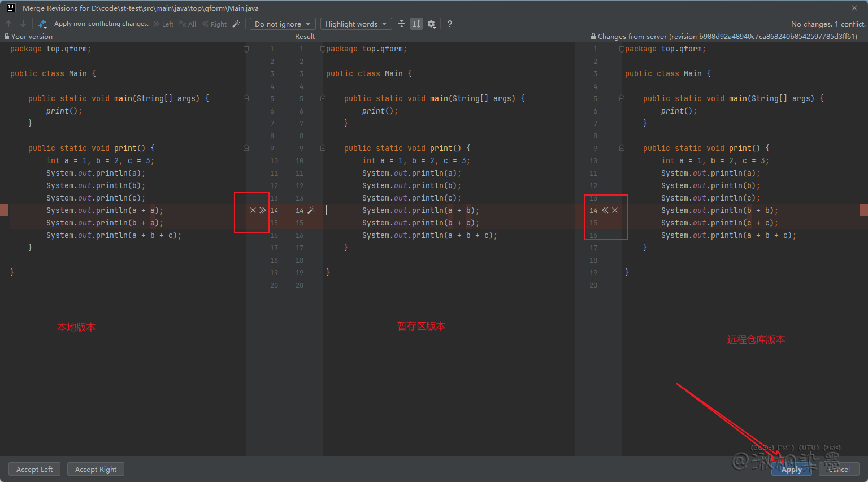Image resolution: width=868 pixels, height=482 pixels.
Task: Collapse main method fold in right pane
Action: [622, 98]
